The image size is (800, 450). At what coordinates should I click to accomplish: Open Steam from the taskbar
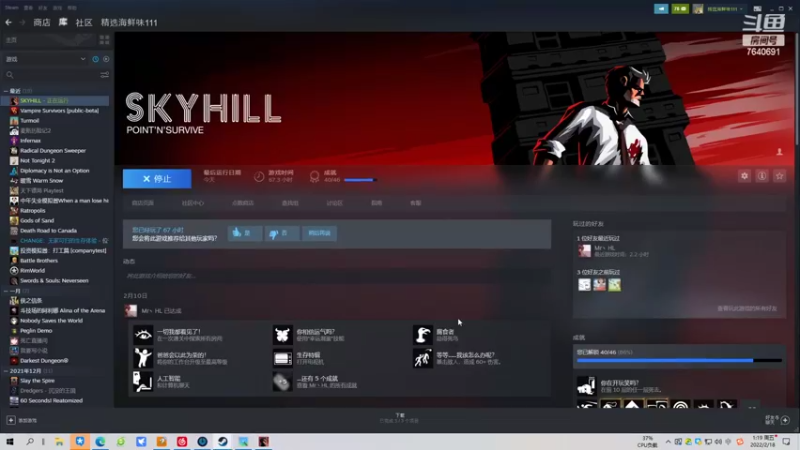[x=222, y=441]
